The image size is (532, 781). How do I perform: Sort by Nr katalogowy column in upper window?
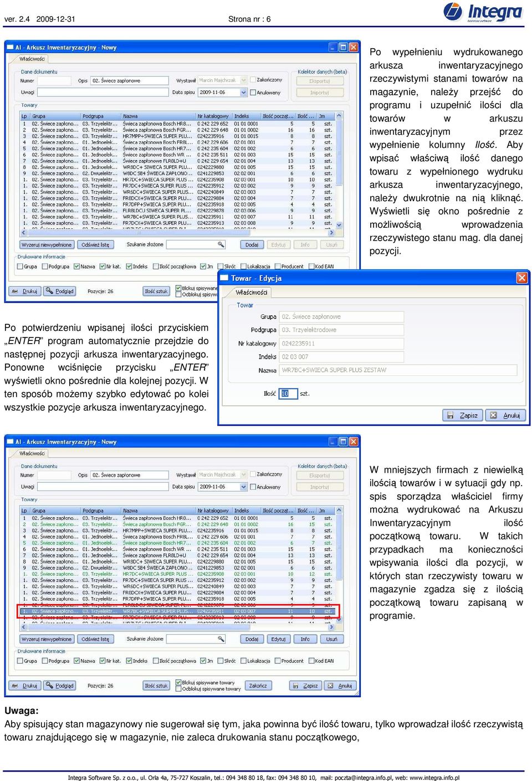point(213,116)
